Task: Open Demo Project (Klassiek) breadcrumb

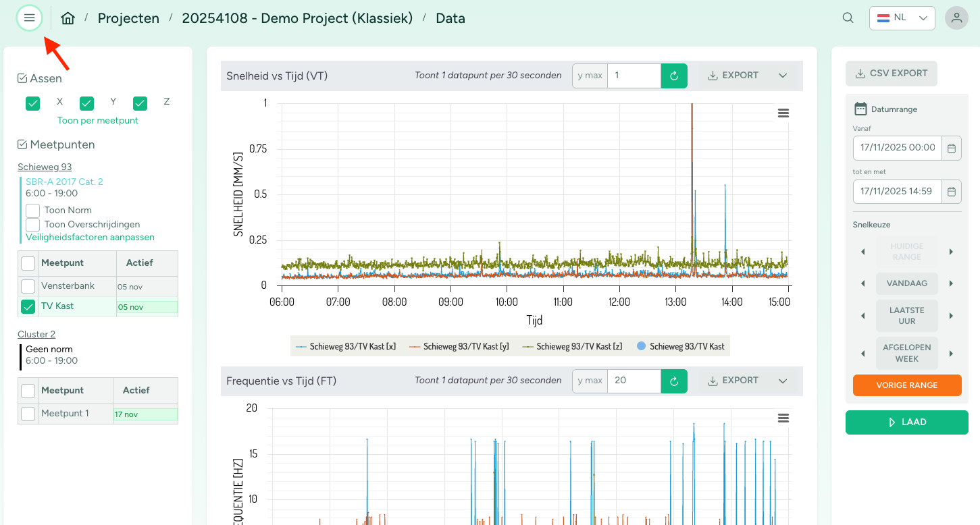Action: pyautogui.click(x=297, y=18)
